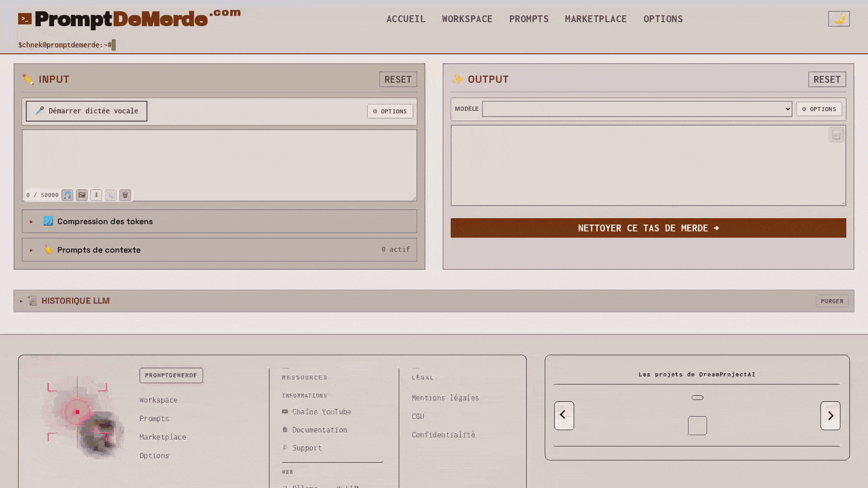868x488 pixels.
Task: Open the footer Options link
Action: click(x=154, y=456)
